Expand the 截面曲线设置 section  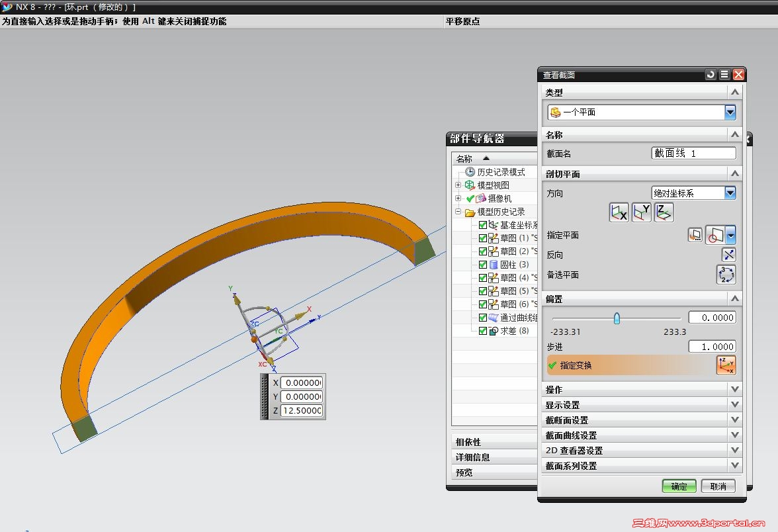coord(735,435)
